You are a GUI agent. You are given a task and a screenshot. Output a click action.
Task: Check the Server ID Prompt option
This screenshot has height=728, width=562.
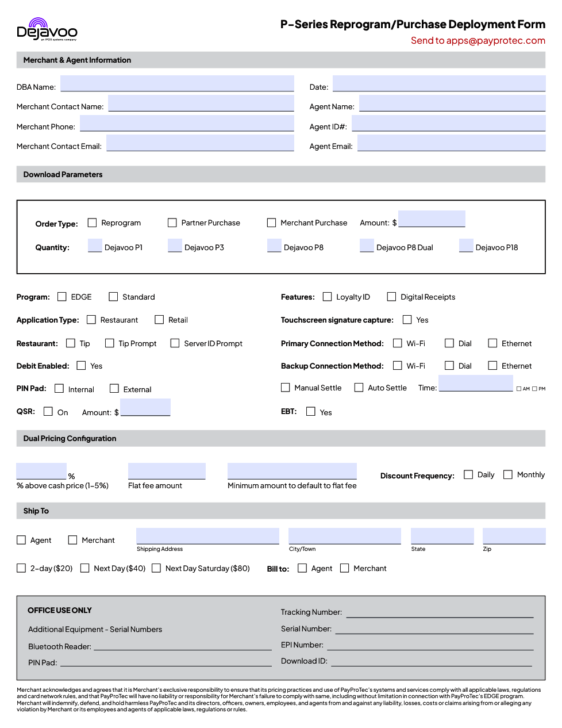tap(175, 343)
